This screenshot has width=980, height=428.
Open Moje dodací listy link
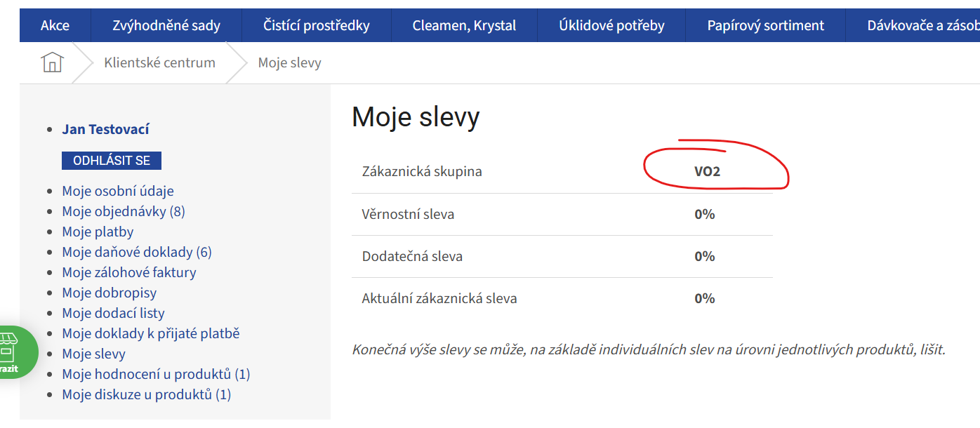[113, 313]
